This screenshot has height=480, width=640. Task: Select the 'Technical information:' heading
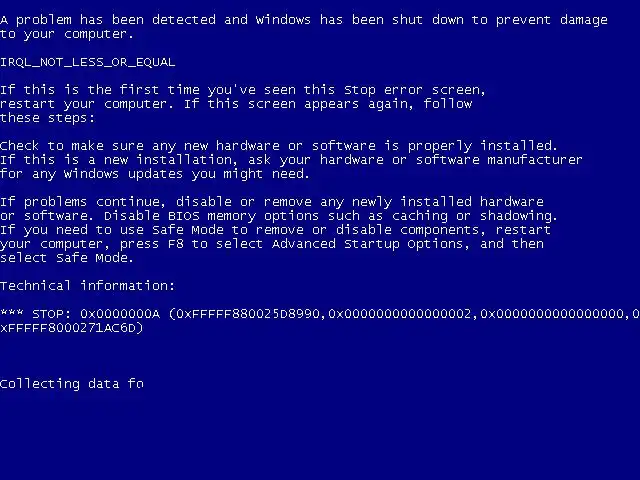point(87,285)
